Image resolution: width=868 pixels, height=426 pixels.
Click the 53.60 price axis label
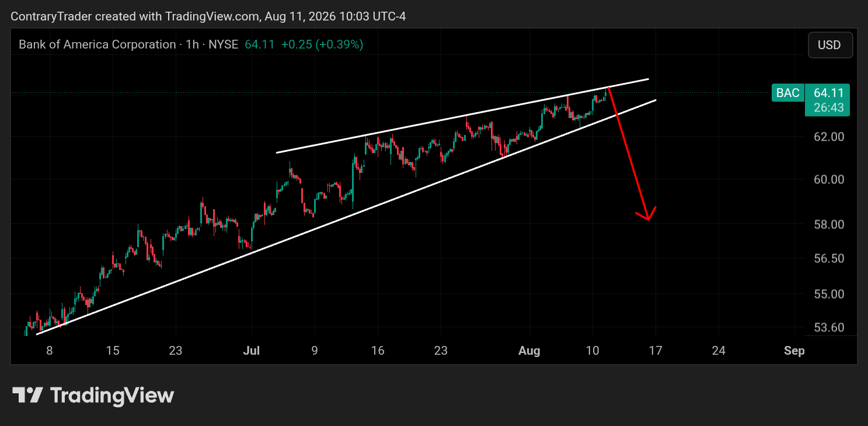tap(829, 327)
